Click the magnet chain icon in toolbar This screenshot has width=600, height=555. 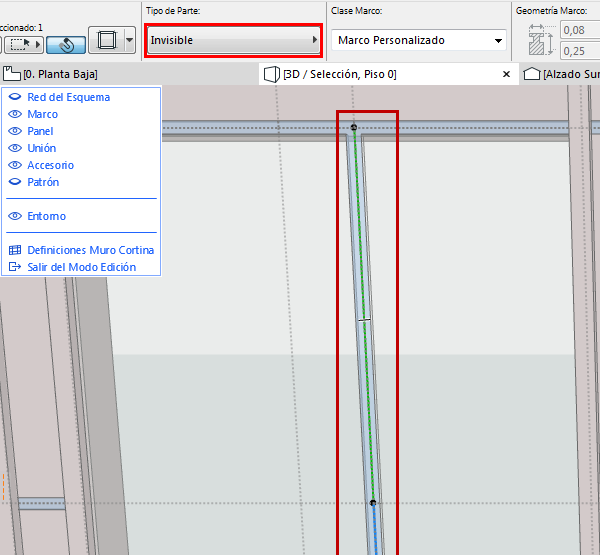[x=66, y=44]
